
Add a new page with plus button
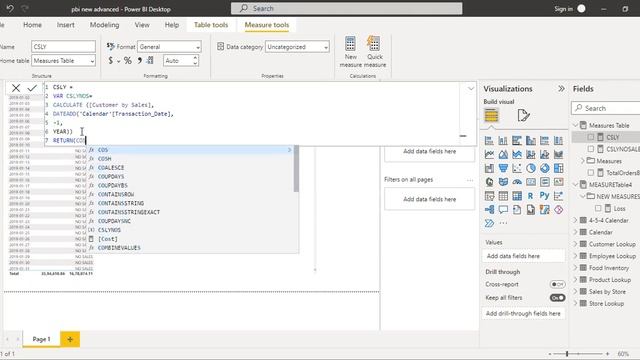pyautogui.click(x=70, y=339)
